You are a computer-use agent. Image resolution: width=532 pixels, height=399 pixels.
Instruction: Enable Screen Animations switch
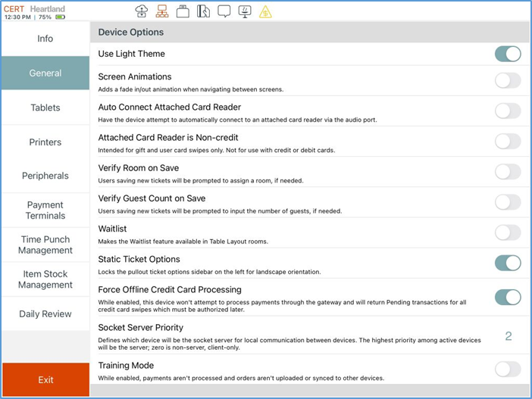coord(507,81)
